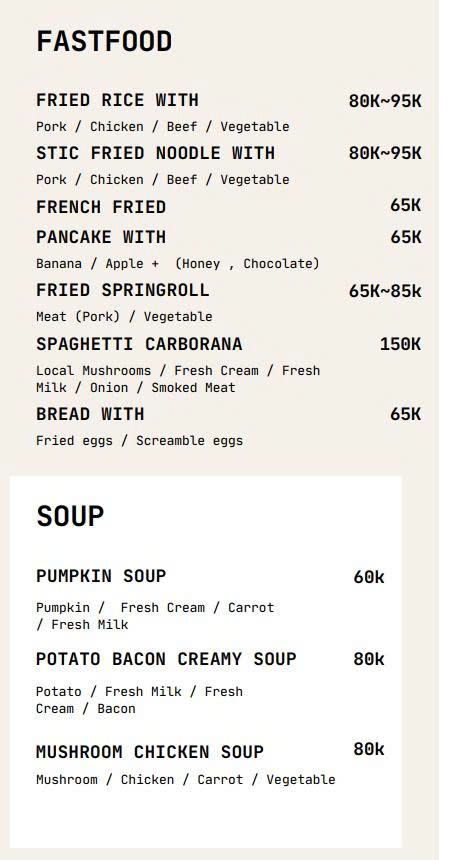Screen dimensions: 449x860
Task: Select the PANCAKE WITH item
Action: [101, 237]
